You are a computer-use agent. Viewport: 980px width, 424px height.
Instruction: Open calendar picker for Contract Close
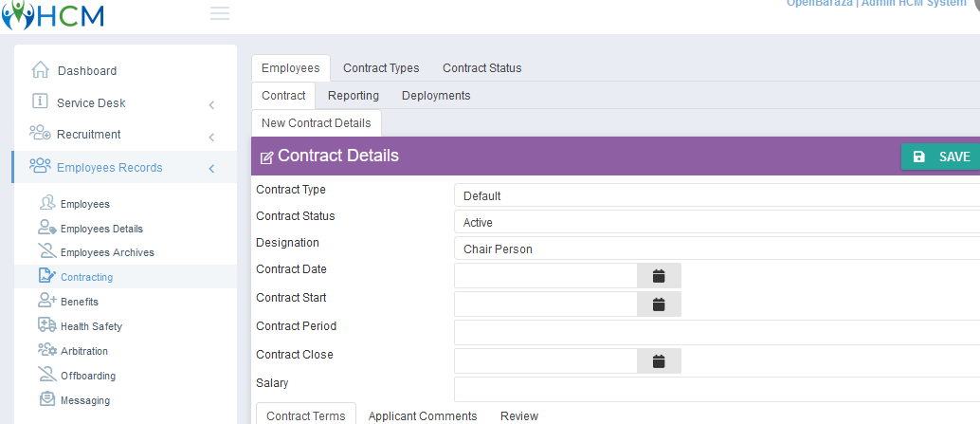(659, 361)
